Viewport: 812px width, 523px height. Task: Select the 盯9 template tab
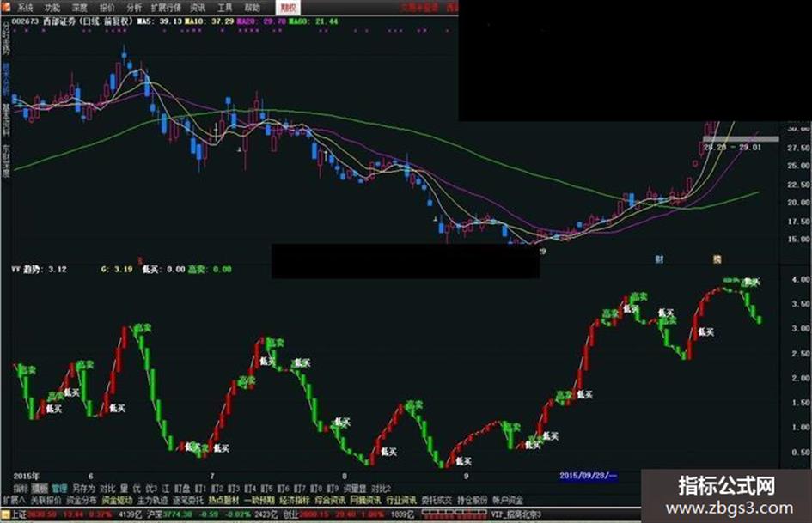pos(333,489)
